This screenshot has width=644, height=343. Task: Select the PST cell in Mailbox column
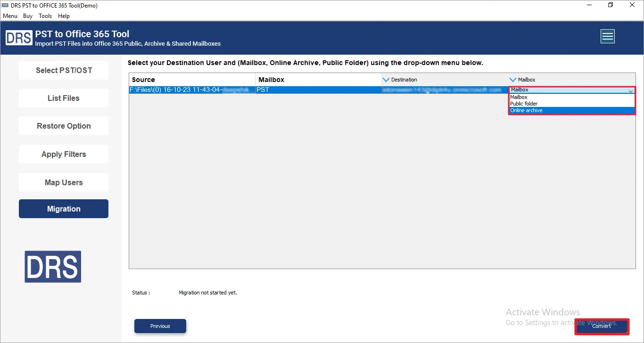(x=319, y=90)
